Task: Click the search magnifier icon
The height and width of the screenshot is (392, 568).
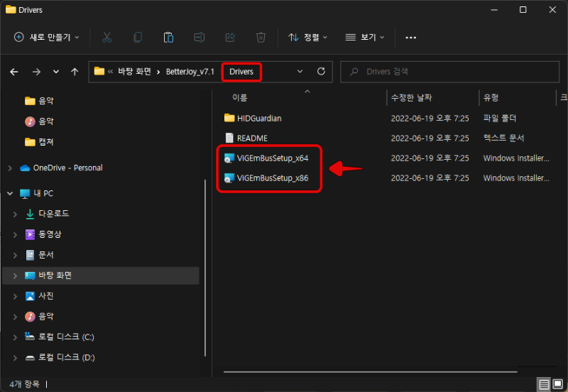Action: point(354,72)
